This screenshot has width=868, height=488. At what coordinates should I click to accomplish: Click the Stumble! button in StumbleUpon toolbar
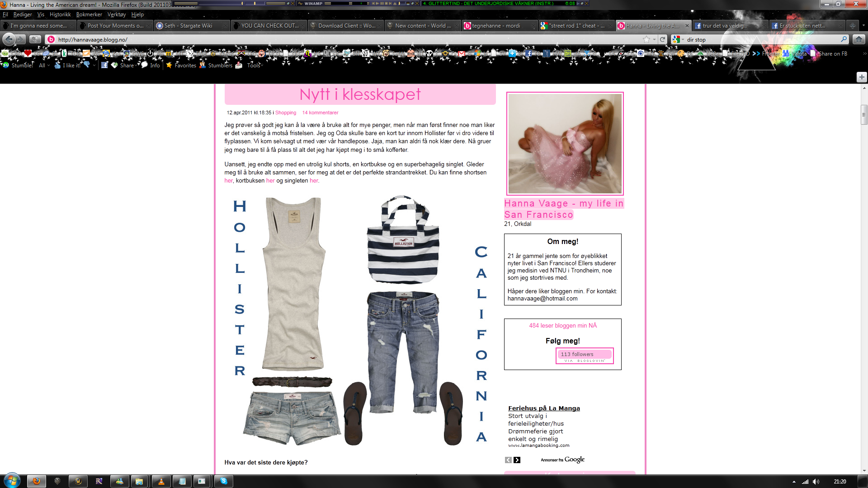click(18, 65)
